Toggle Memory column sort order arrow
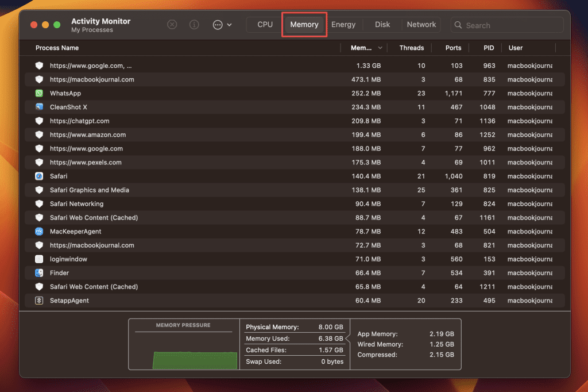The width and height of the screenshot is (588, 392). click(x=380, y=48)
